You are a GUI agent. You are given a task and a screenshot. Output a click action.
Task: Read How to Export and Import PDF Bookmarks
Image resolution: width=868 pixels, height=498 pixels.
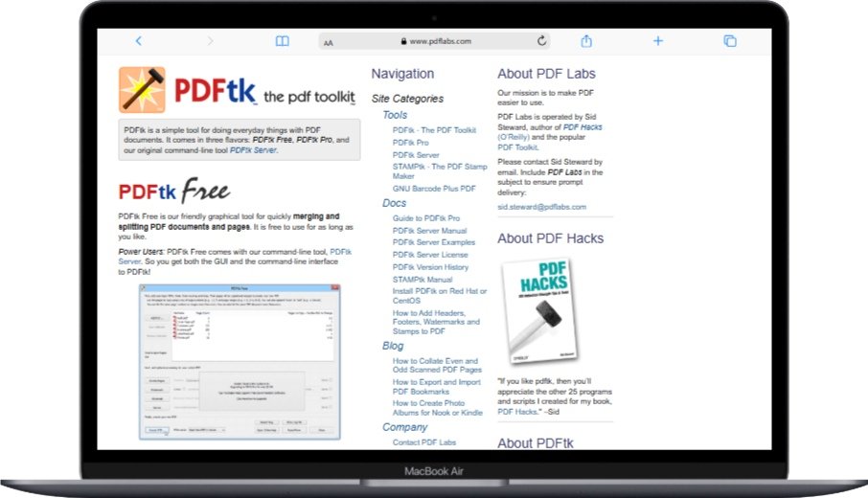436,387
